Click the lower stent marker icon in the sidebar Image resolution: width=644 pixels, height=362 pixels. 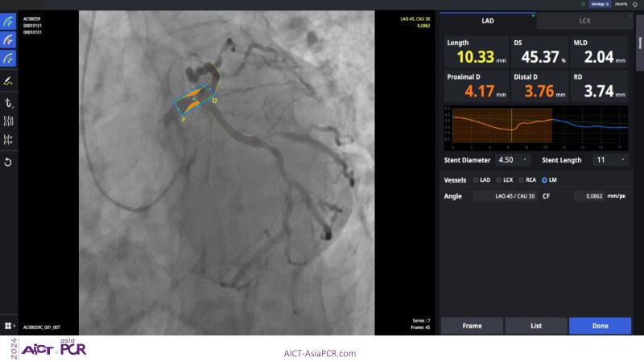click(x=9, y=140)
